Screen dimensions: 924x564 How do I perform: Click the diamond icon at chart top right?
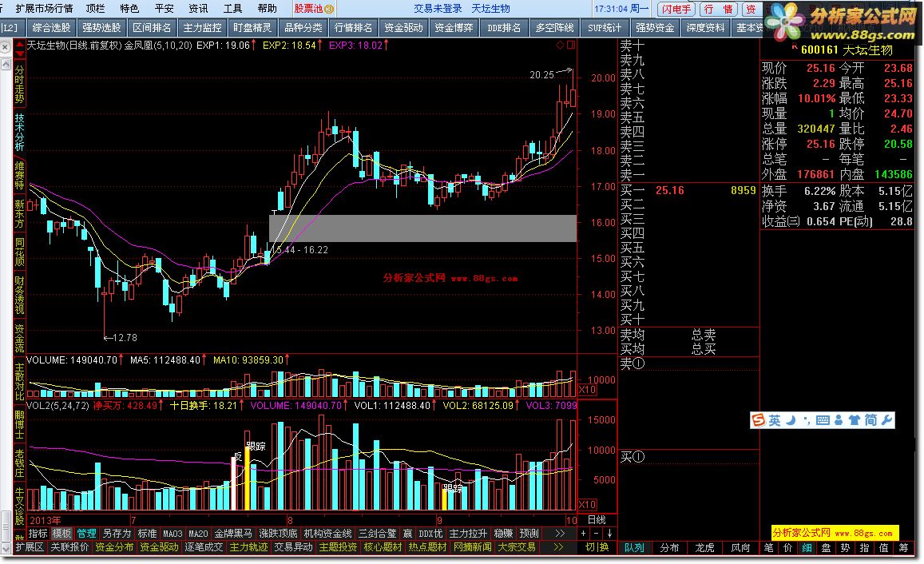[560, 46]
